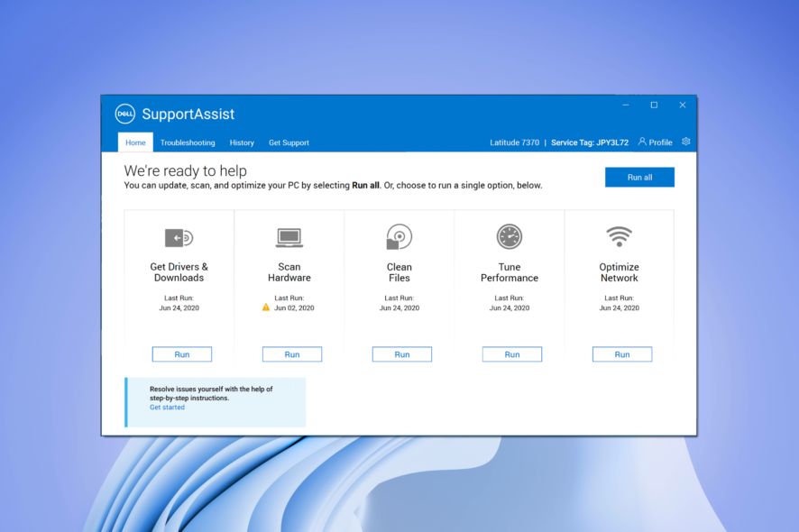
Task: Click the Run all button
Action: (x=639, y=178)
